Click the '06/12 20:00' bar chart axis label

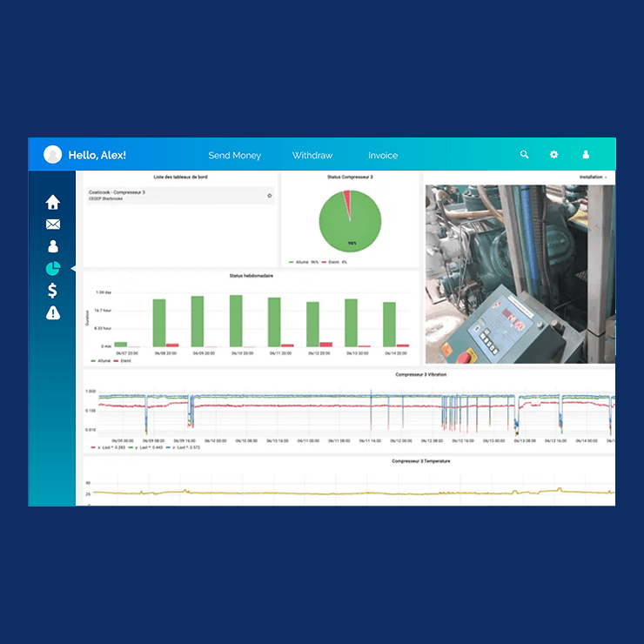click(319, 353)
